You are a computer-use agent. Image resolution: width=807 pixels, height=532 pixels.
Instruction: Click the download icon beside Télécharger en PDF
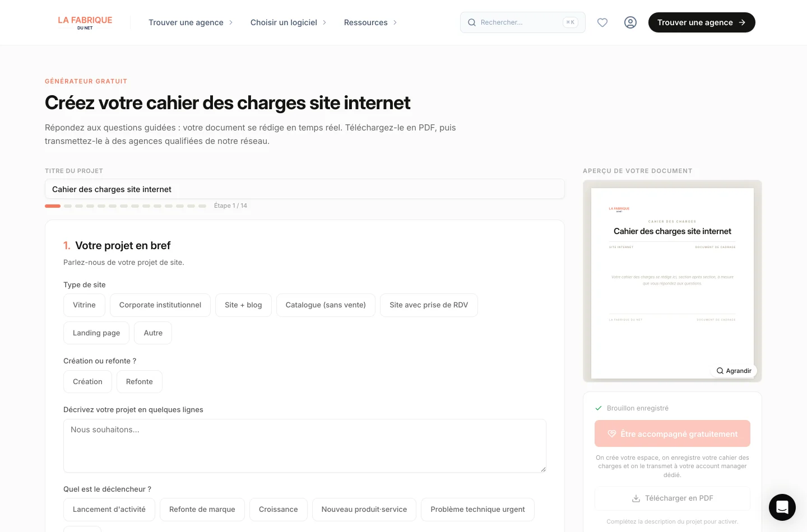[636, 498]
